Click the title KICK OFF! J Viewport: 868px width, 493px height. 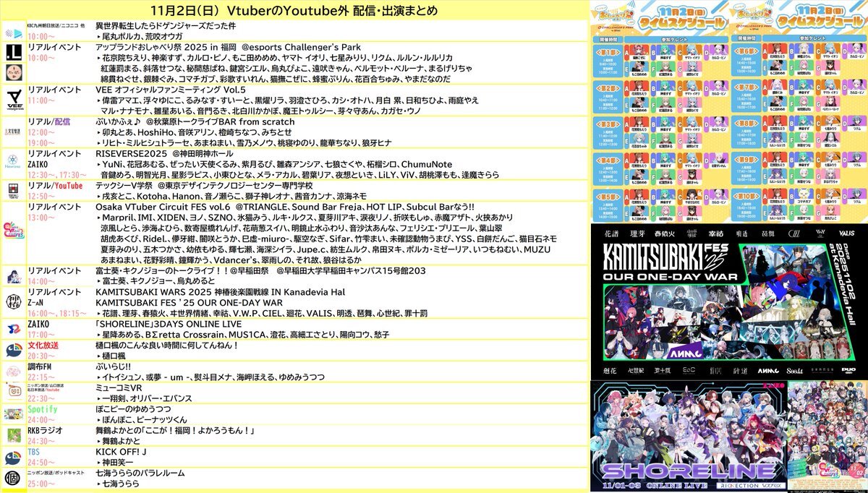122,452
